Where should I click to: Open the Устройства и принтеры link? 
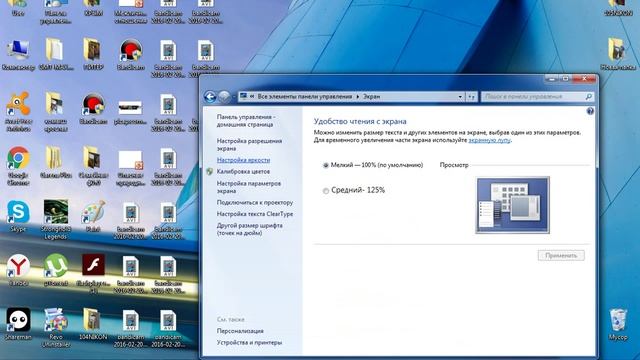tap(249, 342)
